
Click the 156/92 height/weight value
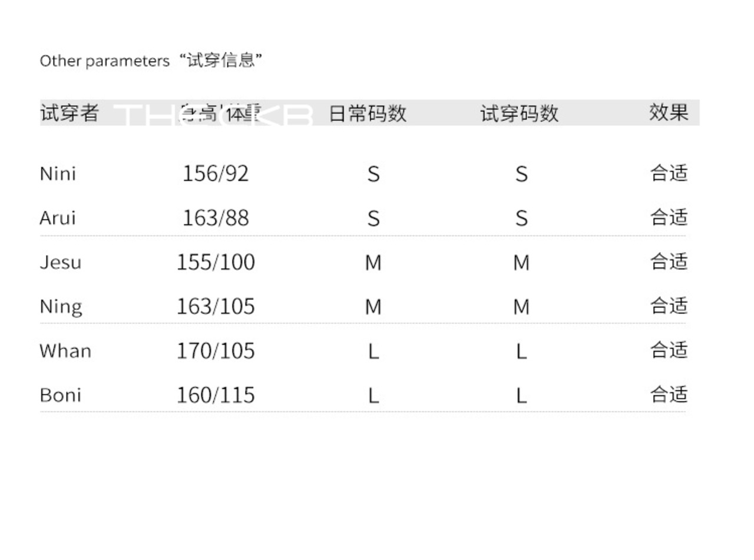click(x=216, y=174)
